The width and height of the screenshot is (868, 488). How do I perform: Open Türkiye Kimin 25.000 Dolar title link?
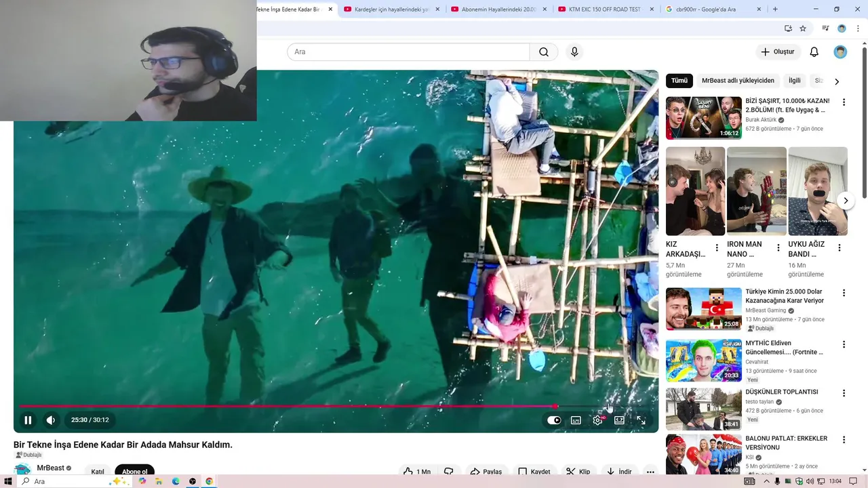785,296
